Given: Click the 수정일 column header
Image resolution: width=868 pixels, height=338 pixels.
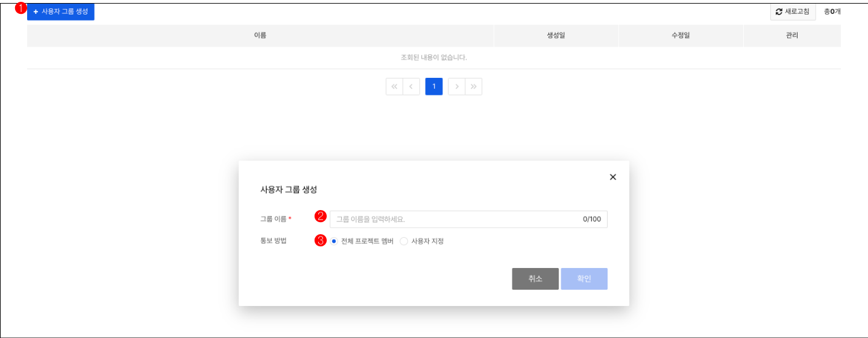Looking at the screenshot, I should 681,36.
